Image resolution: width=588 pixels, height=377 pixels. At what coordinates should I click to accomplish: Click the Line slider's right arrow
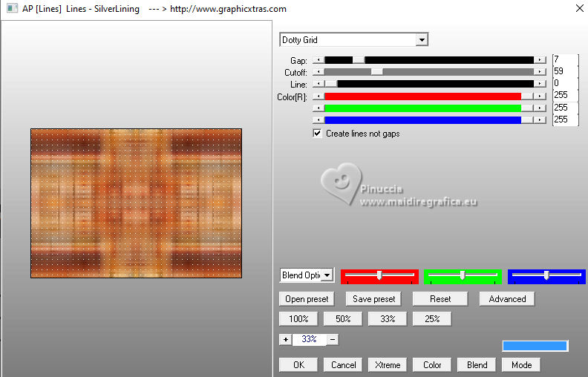540,84
